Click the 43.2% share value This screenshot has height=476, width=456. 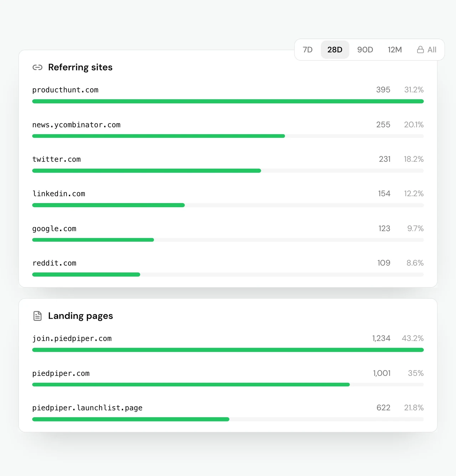click(x=413, y=338)
